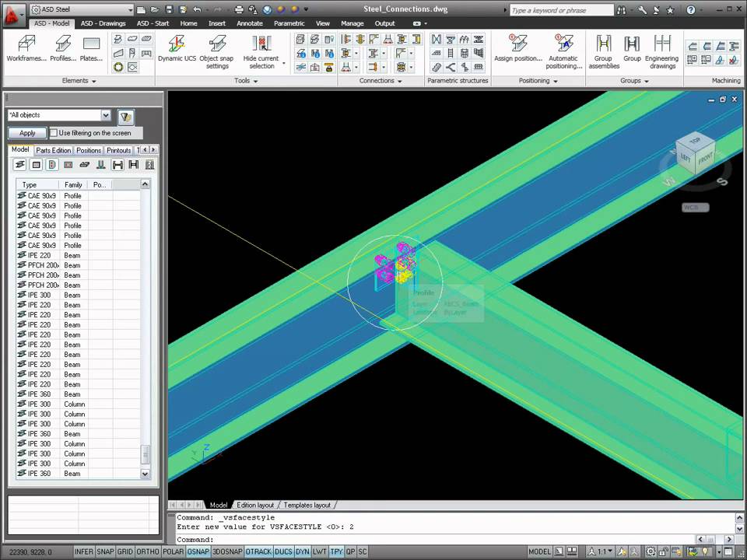Viewport: 747px width, 560px height.
Task: Expand the Tools panel
Action: (246, 81)
